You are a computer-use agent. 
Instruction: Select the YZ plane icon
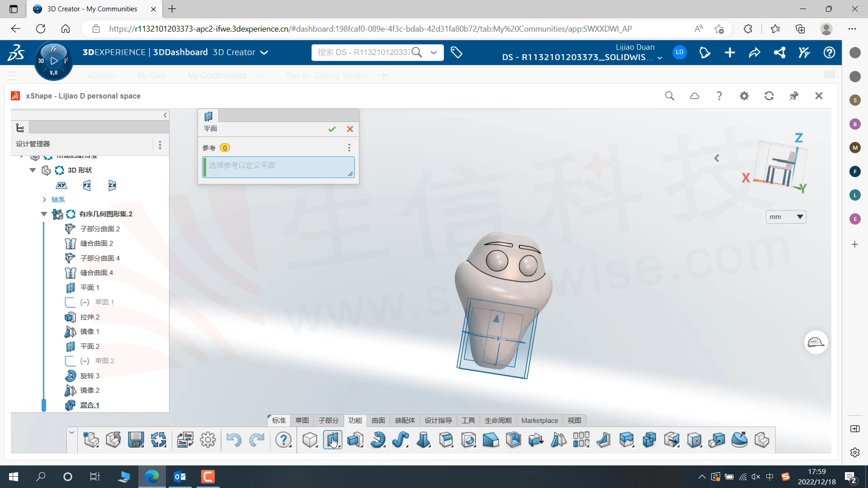87,185
